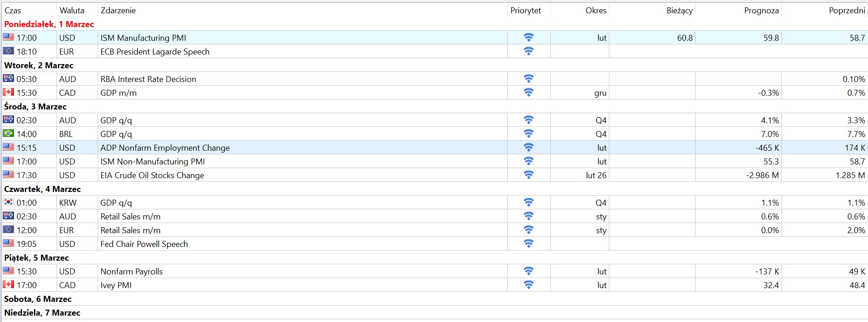868x322 pixels.
Task: Click the US flag beside 15:30 Nonfarm Payrolls
Action: click(8, 271)
